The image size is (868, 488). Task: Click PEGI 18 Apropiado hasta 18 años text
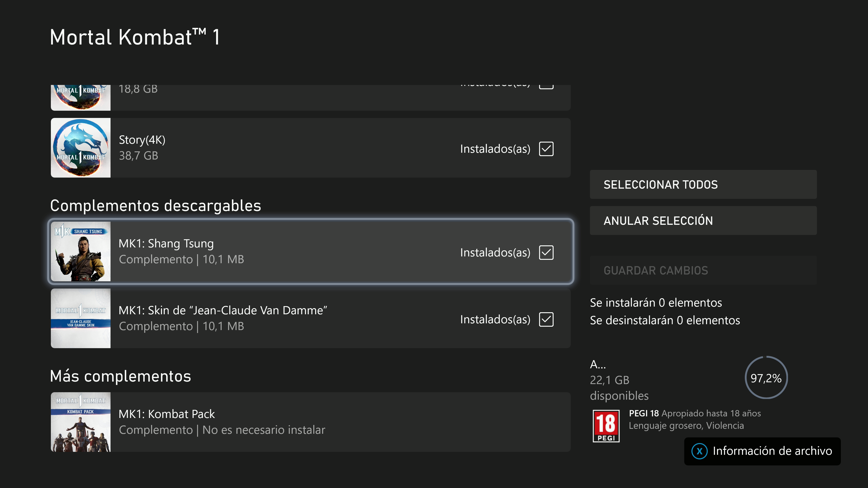click(694, 413)
